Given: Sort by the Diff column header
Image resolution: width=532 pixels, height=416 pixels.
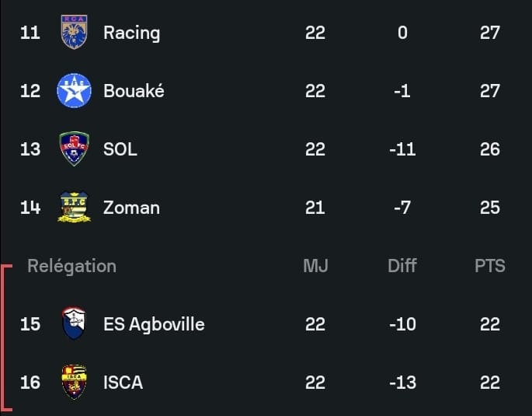Looking at the screenshot, I should 402,266.
